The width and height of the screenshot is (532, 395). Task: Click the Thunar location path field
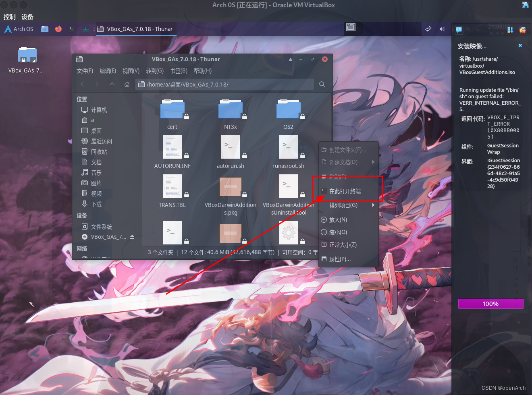tap(224, 84)
